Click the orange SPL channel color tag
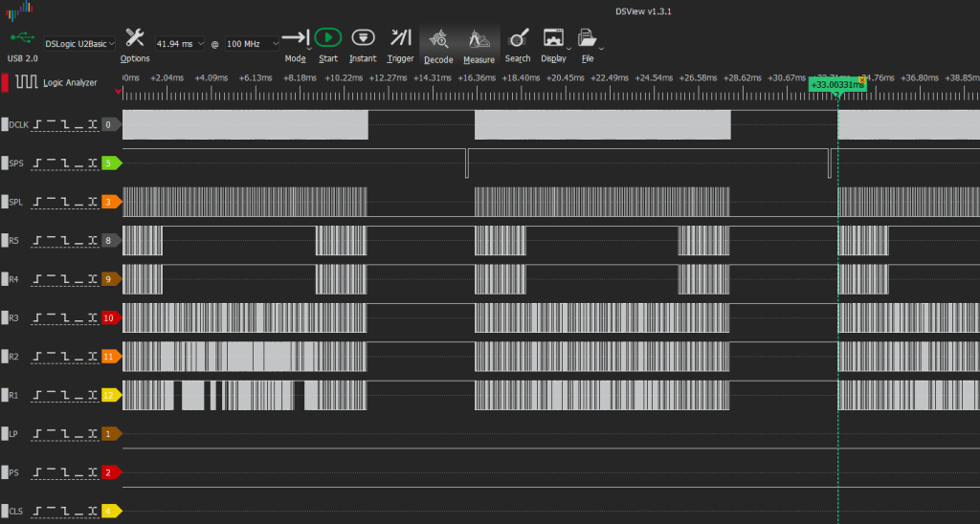 pos(110,202)
